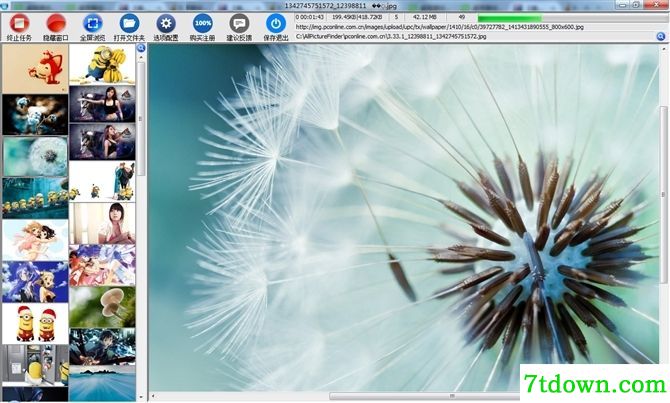
Task: Click the 199.45KB|418.72KB status value
Action: pyautogui.click(x=357, y=17)
